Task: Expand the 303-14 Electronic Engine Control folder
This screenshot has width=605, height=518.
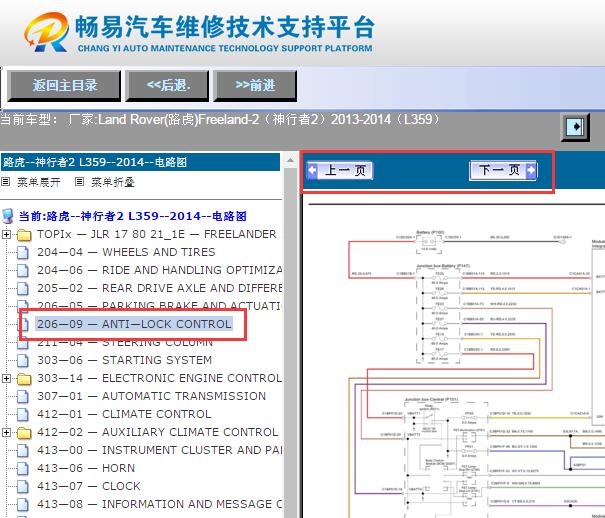Action: pyautogui.click(x=6, y=378)
